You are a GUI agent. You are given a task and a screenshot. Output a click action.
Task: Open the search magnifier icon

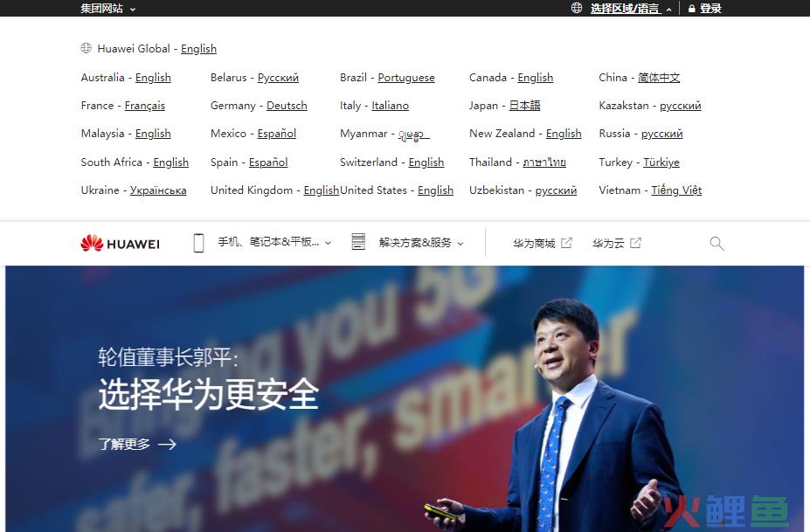[x=717, y=243]
